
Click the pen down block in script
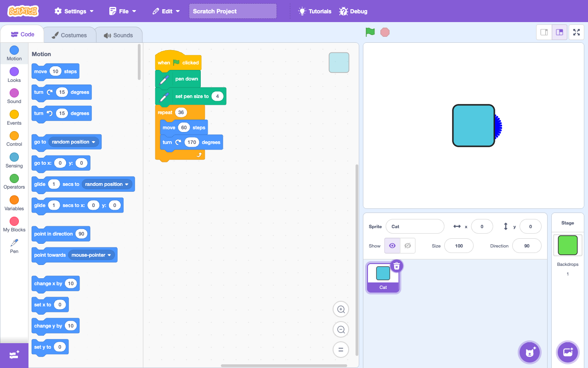(178, 79)
